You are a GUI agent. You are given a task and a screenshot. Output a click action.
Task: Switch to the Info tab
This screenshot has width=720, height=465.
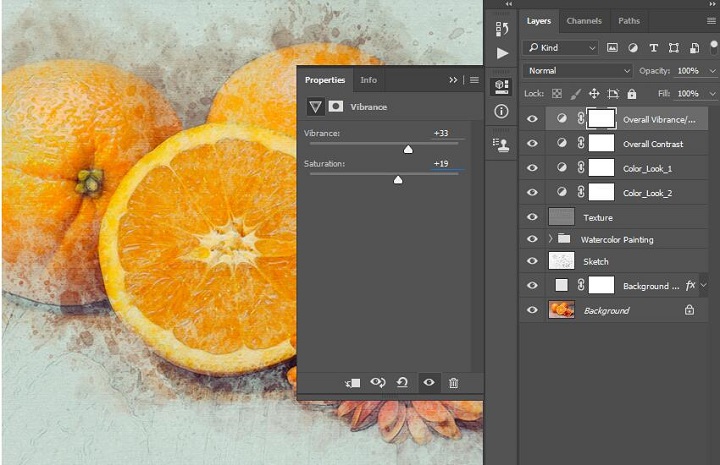(x=368, y=80)
